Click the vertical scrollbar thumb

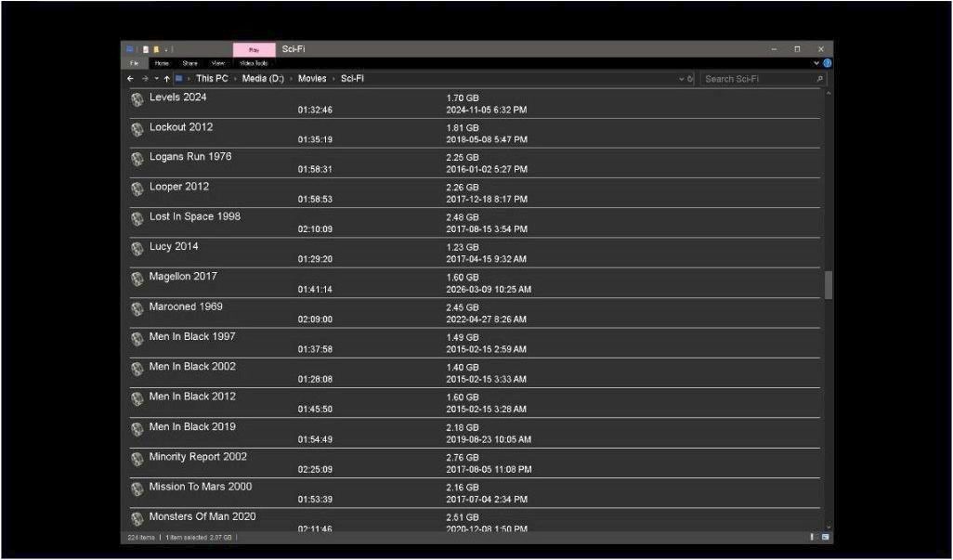[828, 284]
